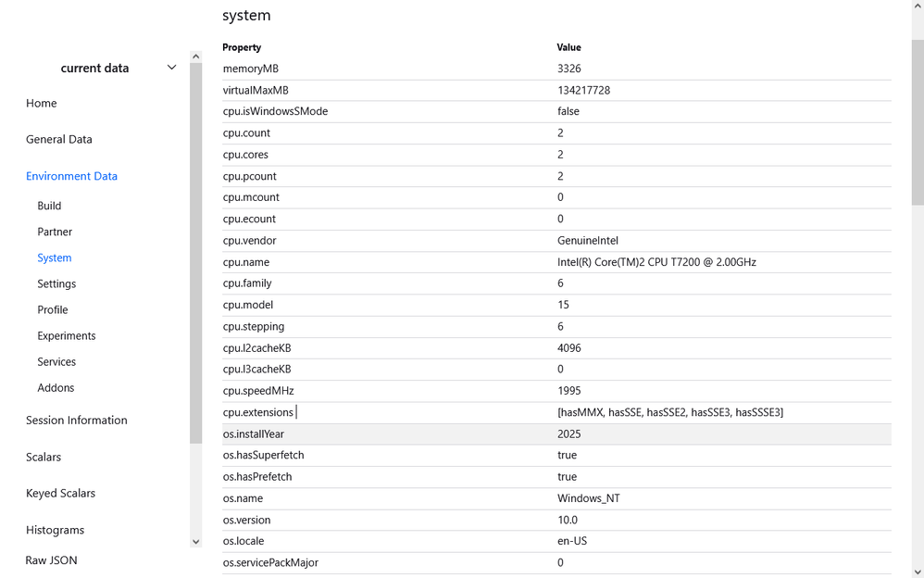
Task: Expand the current data dropdown chevron
Action: (171, 68)
